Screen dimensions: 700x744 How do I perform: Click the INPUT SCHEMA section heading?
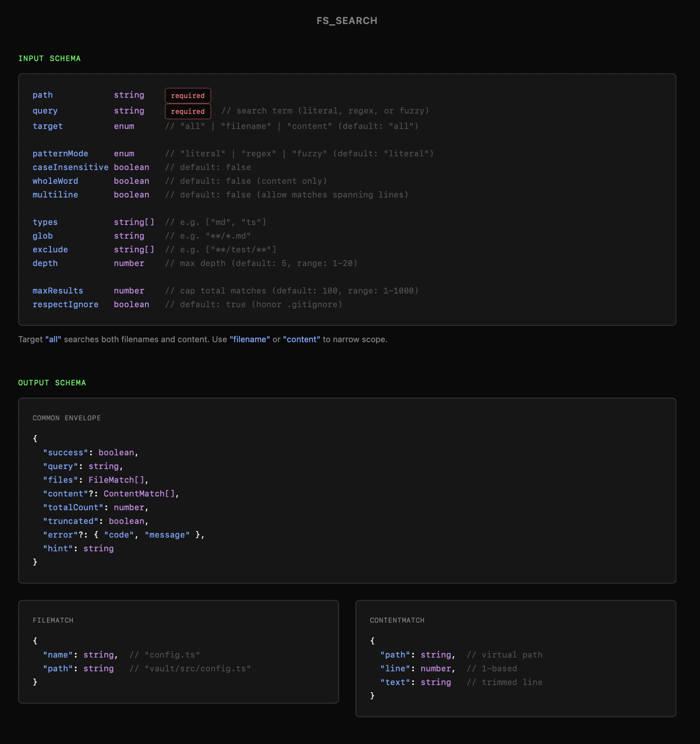coord(49,58)
